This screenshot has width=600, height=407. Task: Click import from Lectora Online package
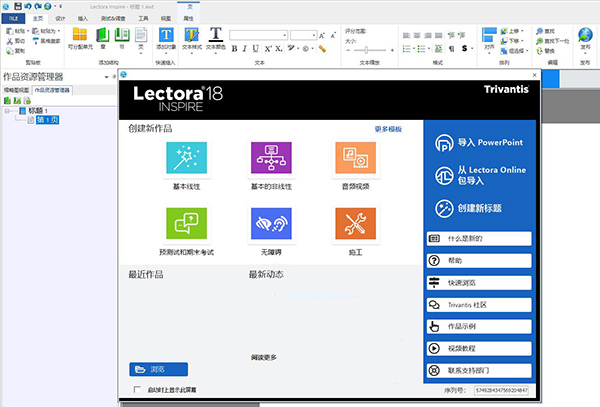[481, 175]
